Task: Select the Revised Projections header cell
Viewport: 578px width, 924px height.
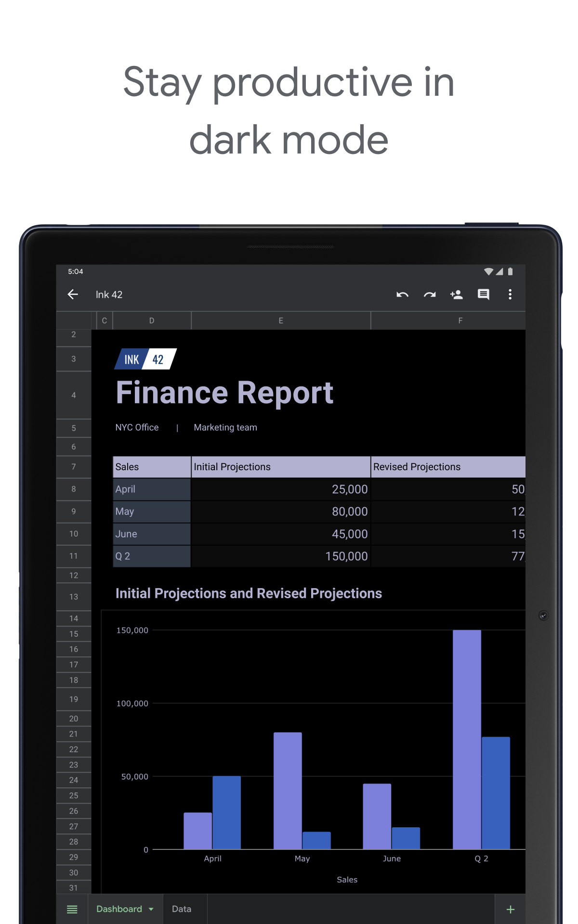Action: coord(448,467)
